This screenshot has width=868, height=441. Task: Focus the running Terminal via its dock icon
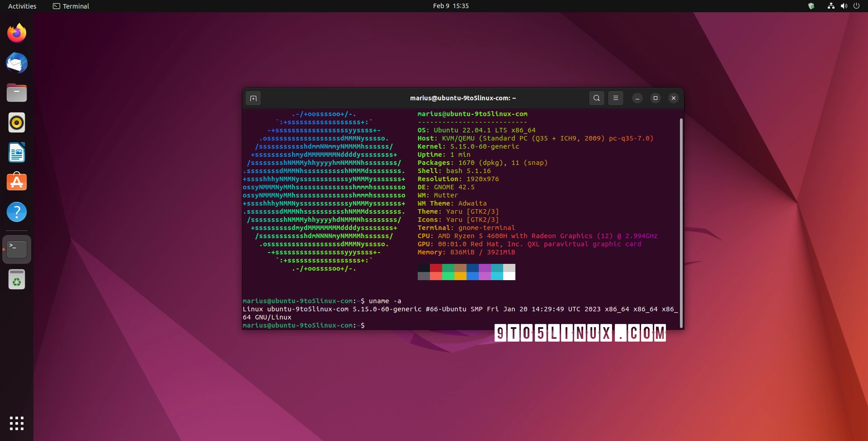point(17,249)
